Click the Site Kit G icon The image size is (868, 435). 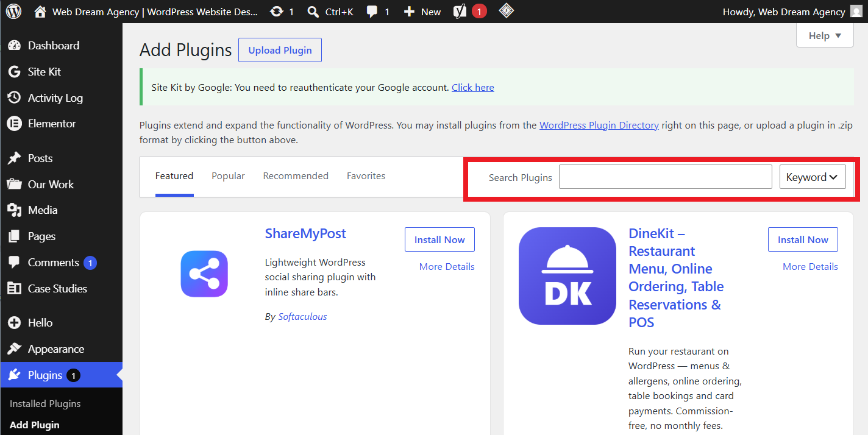pos(15,72)
